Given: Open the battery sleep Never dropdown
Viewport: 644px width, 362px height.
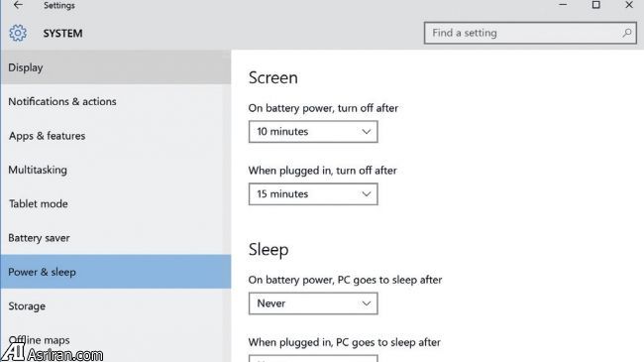Looking at the screenshot, I should 313,303.
